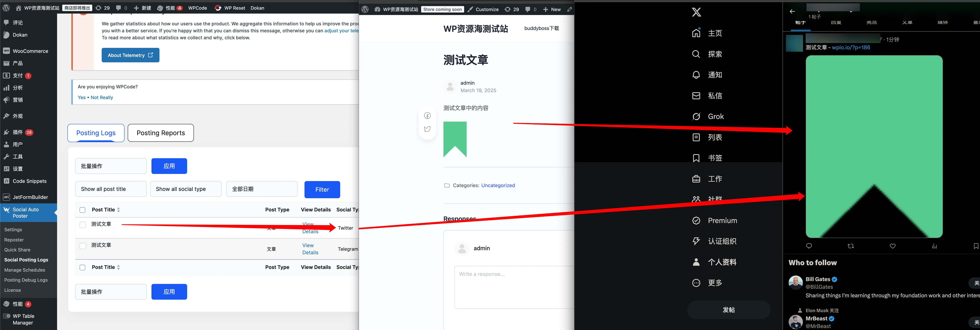Check the select-all box in table header
This screenshot has width=980, height=330.
coord(82,210)
